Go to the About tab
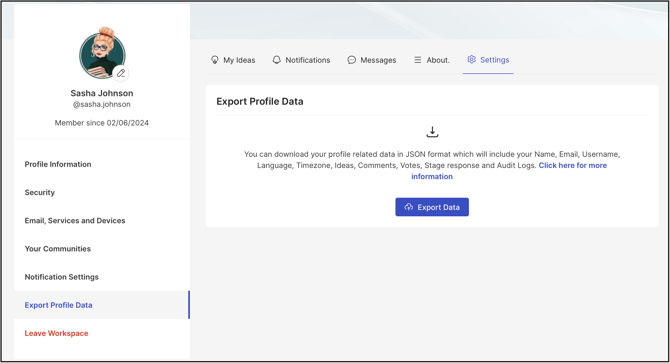The height and width of the screenshot is (363, 670). pyautogui.click(x=432, y=60)
